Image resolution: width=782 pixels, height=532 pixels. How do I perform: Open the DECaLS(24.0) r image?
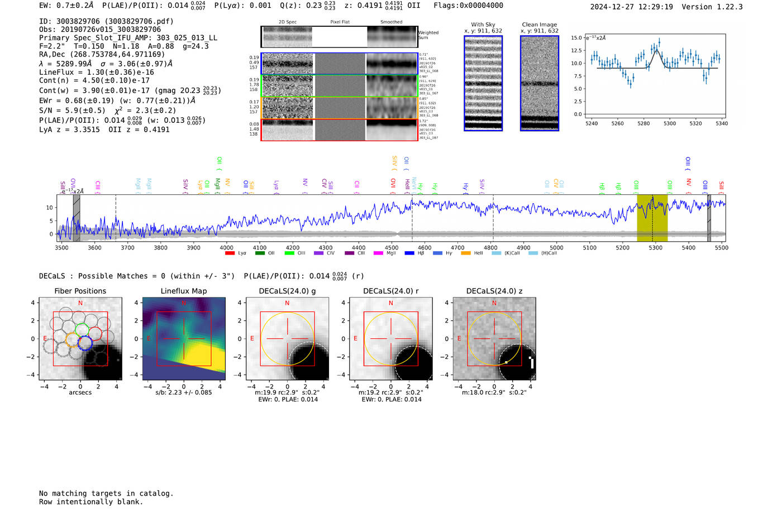pos(390,339)
